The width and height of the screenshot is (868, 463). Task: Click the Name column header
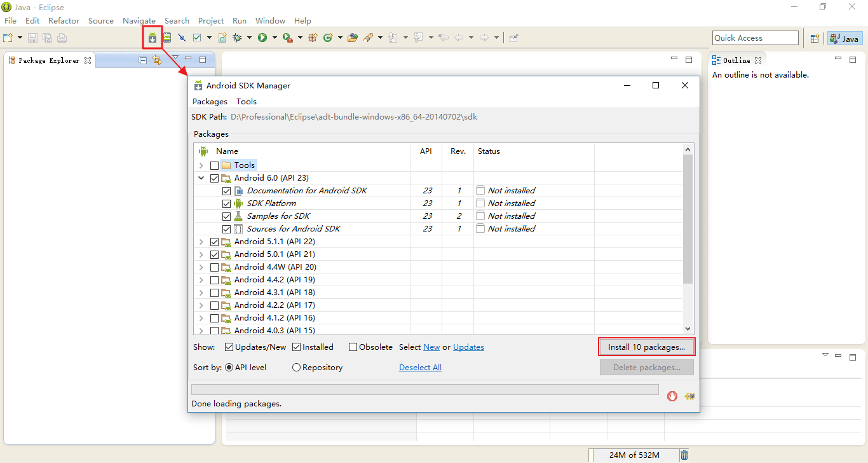coord(227,151)
